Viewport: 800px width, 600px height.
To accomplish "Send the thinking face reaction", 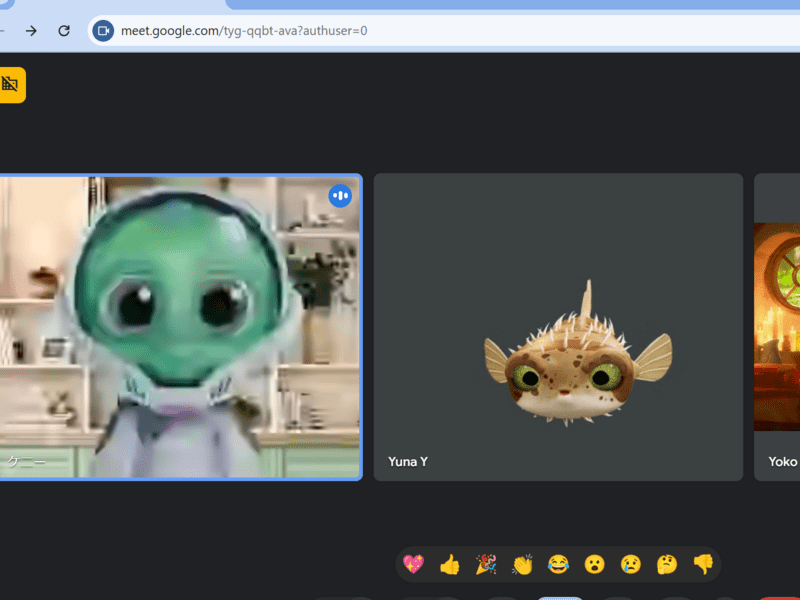I will coord(667,565).
